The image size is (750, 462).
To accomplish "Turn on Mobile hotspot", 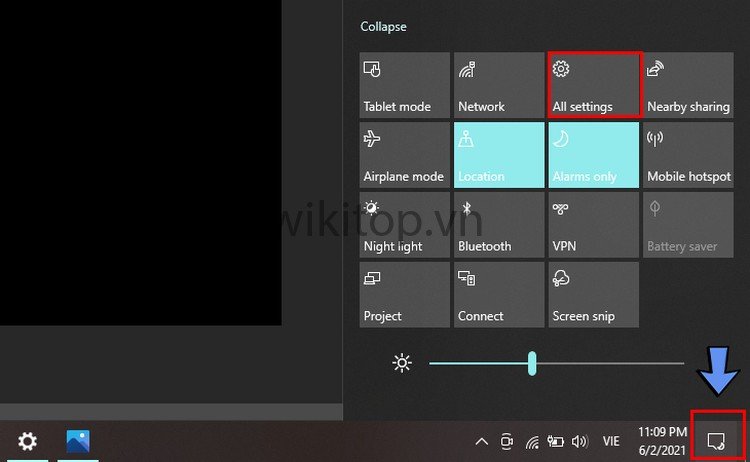I will (x=688, y=155).
